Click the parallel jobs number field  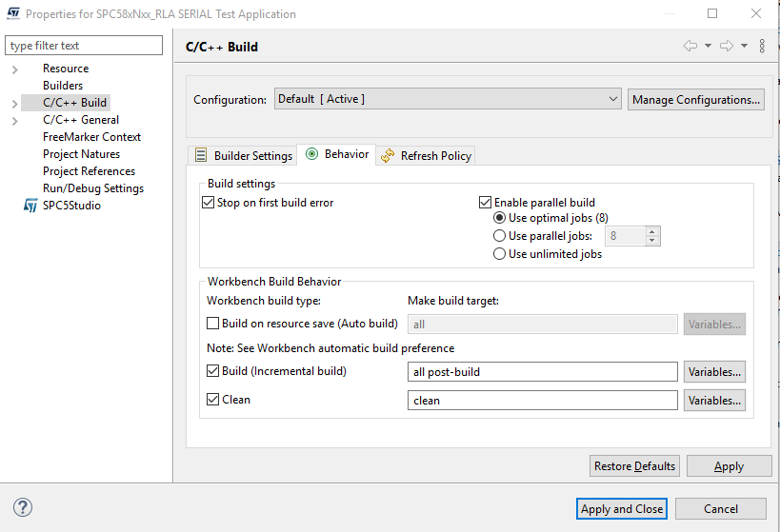point(625,236)
